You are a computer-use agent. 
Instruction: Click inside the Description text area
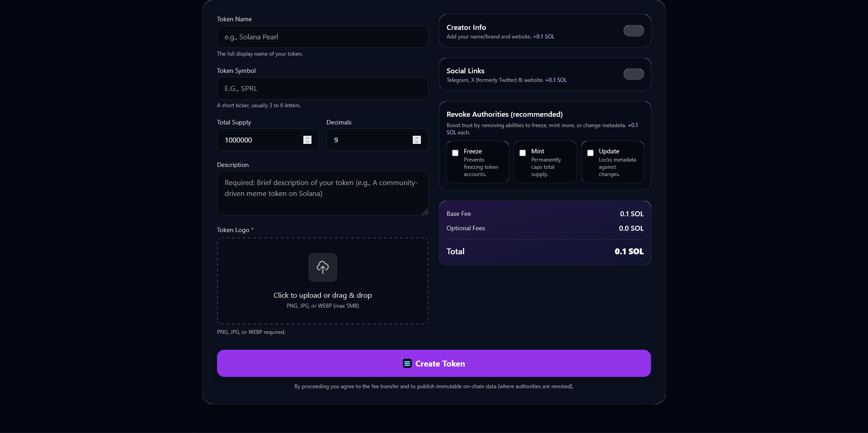click(322, 193)
